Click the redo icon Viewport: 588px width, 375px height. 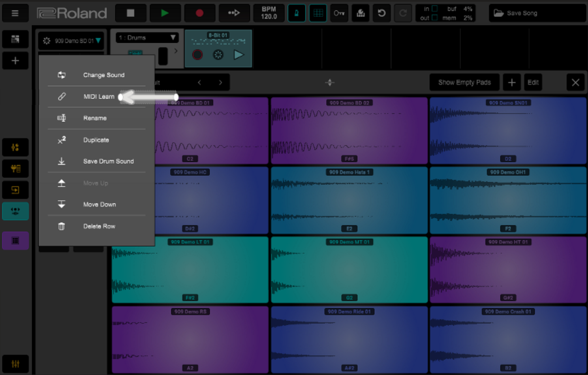point(403,13)
